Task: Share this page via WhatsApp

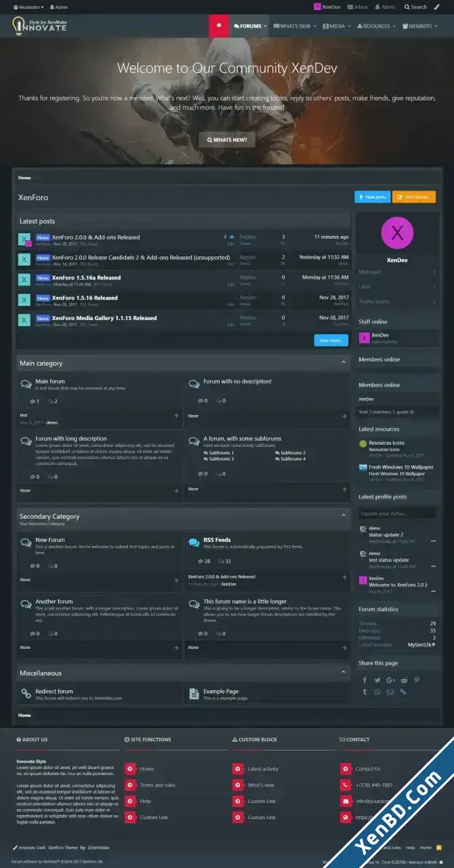Action: click(377, 692)
